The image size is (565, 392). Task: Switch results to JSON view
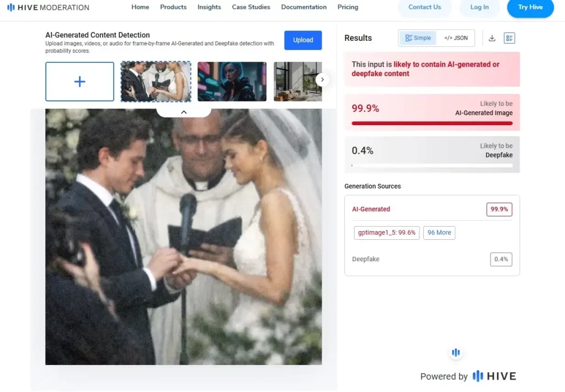tap(456, 38)
